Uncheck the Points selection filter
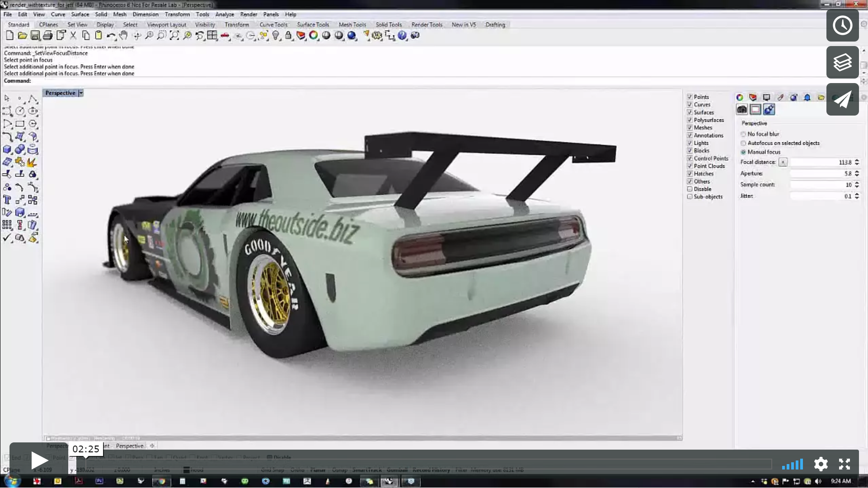 coord(690,97)
